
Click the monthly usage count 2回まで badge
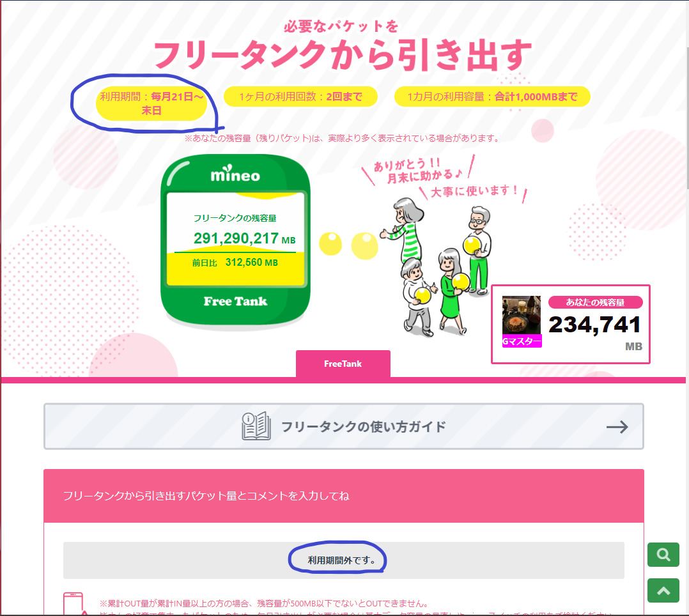(300, 96)
